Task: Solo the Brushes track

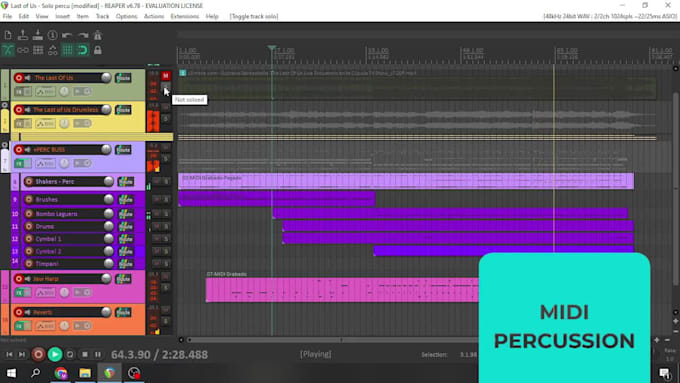Action: click(166, 200)
